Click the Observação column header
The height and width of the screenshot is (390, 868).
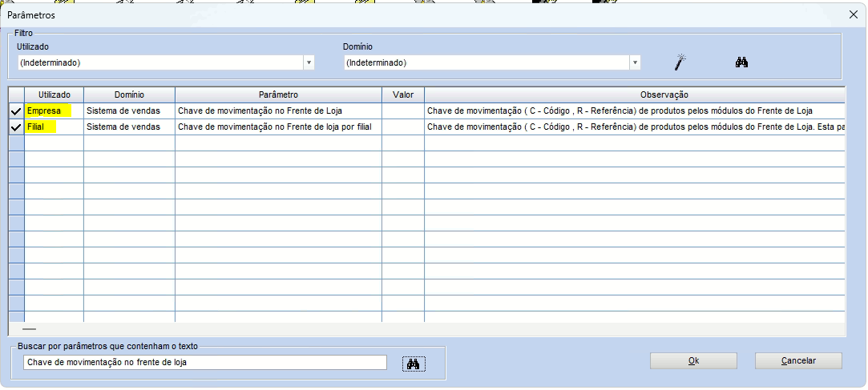tap(635, 94)
